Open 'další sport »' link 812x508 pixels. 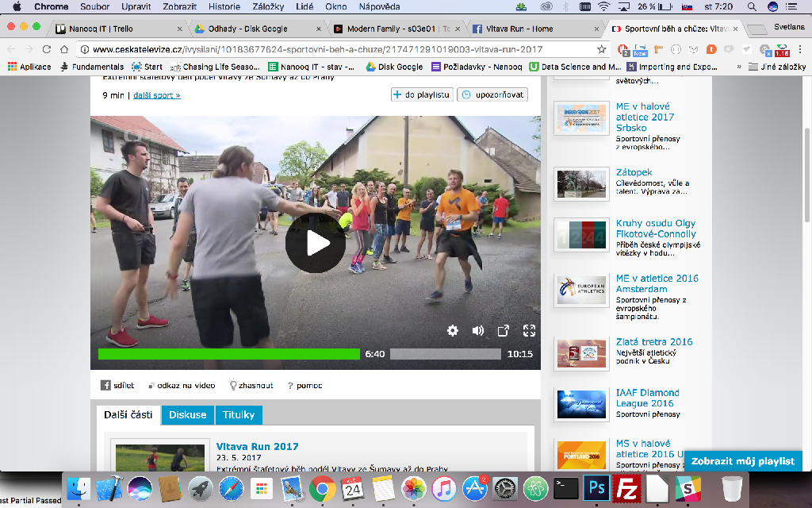157,95
